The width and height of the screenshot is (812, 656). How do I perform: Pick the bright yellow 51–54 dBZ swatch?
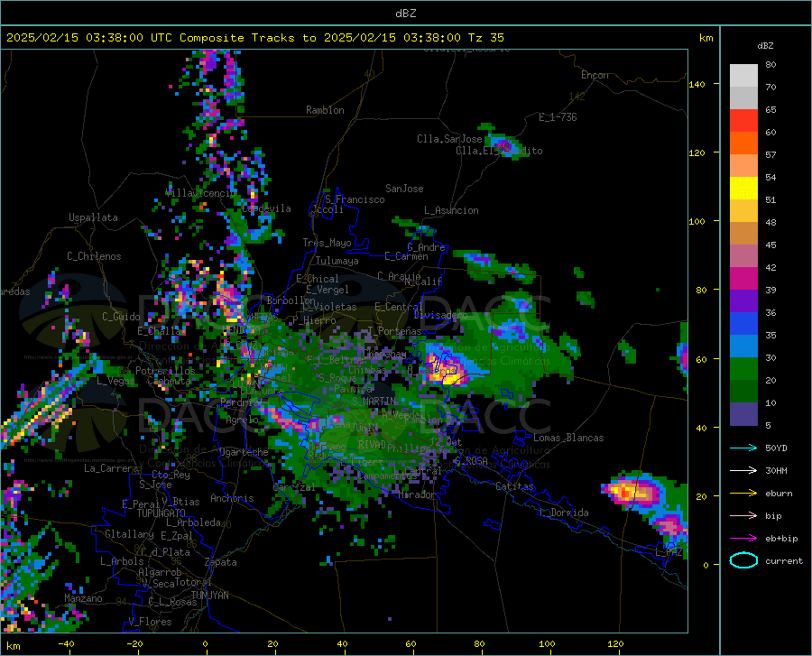point(743,188)
